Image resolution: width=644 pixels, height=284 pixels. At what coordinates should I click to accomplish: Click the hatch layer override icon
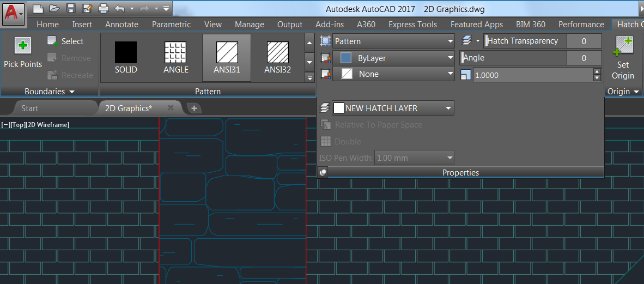point(325,108)
